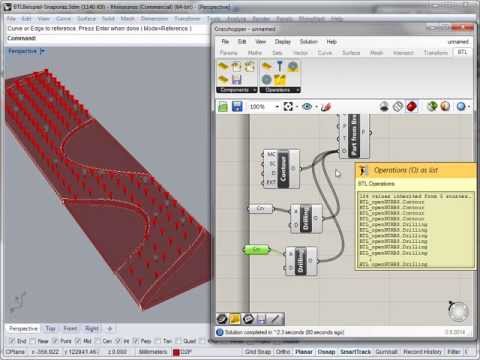Toggle Near osnap checkbox
480x360 pixels.
tap(33, 341)
